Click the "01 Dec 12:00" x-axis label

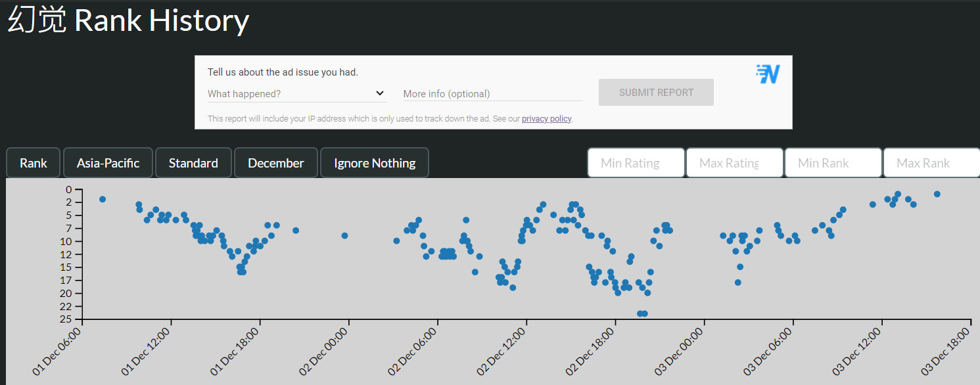(146, 351)
